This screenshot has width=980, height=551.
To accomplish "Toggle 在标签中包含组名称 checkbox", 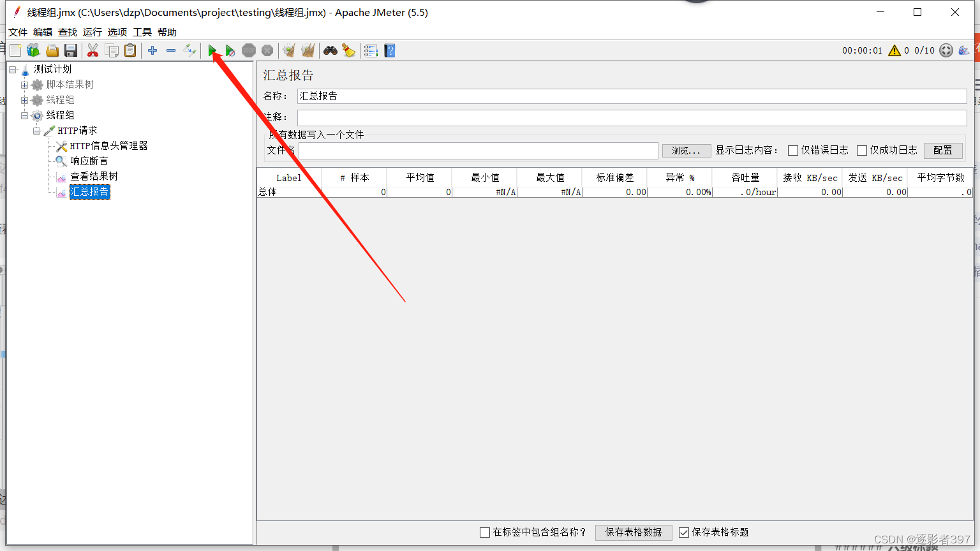I will pos(485,533).
